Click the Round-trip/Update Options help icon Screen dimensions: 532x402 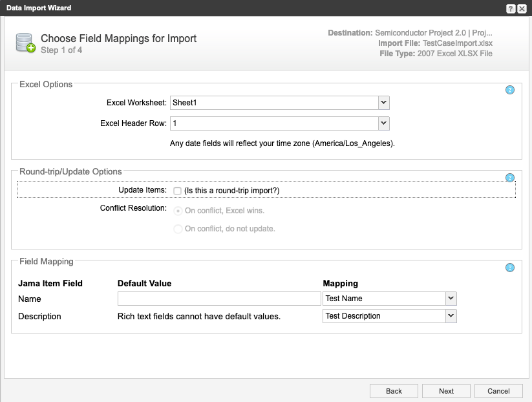(x=509, y=178)
